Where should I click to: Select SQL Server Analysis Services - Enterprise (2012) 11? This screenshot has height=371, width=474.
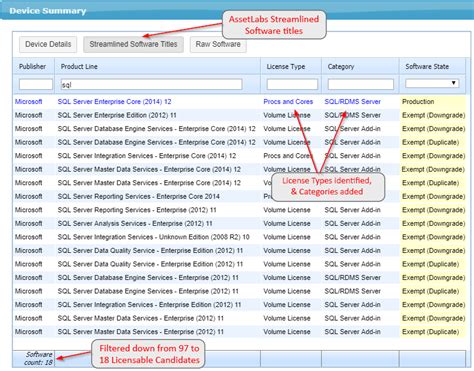tap(135, 224)
